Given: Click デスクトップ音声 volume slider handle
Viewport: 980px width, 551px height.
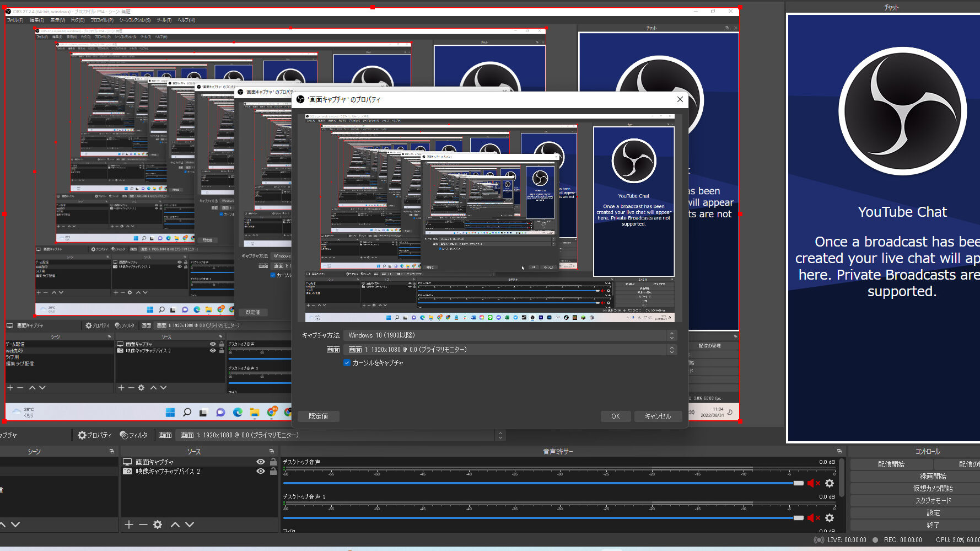Looking at the screenshot, I should coord(799,483).
